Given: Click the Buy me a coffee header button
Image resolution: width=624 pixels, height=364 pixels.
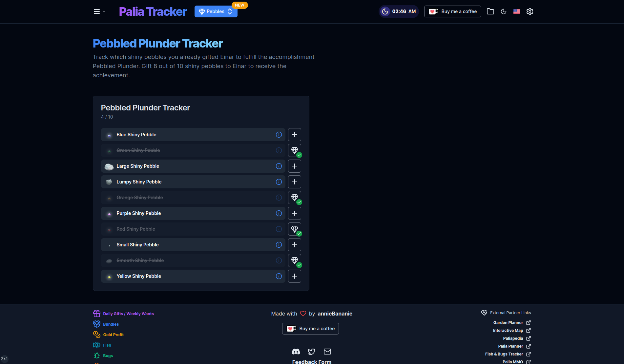Looking at the screenshot, I should pyautogui.click(x=452, y=11).
